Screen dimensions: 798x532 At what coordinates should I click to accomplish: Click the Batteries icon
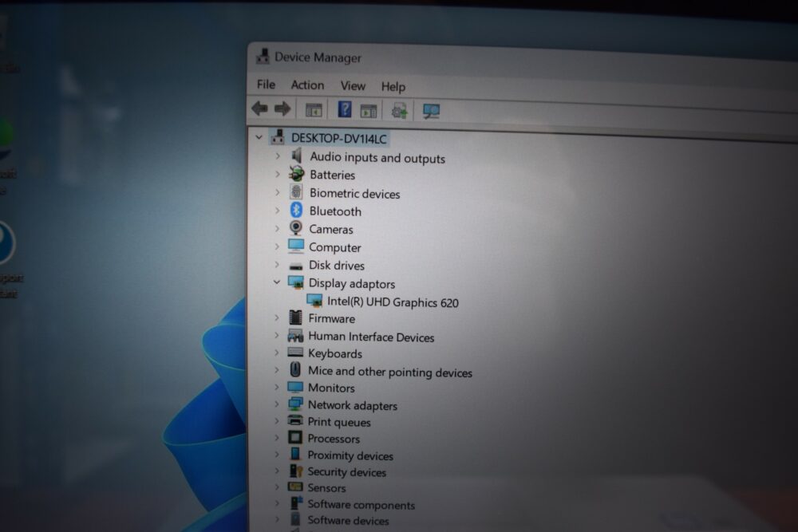(297, 174)
